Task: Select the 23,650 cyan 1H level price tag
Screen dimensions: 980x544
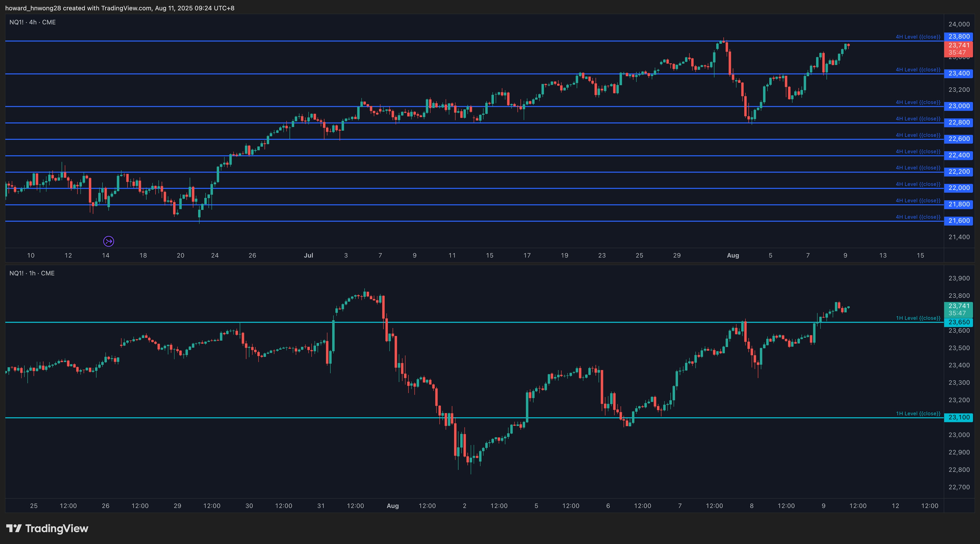Action: (959, 322)
